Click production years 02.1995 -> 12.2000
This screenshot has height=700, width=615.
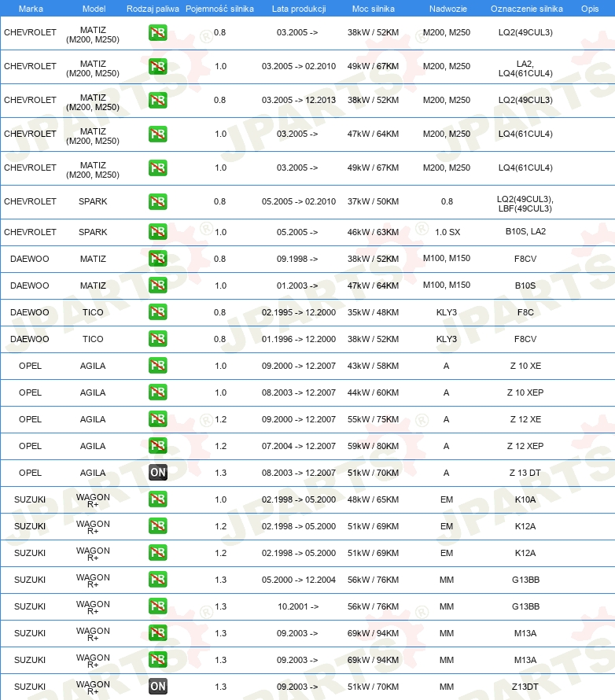(x=299, y=312)
